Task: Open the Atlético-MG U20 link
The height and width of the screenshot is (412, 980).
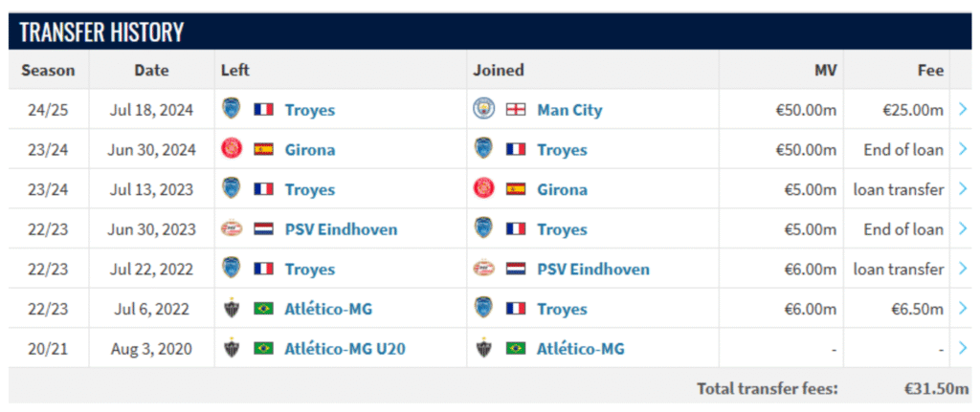Action: 345,349
